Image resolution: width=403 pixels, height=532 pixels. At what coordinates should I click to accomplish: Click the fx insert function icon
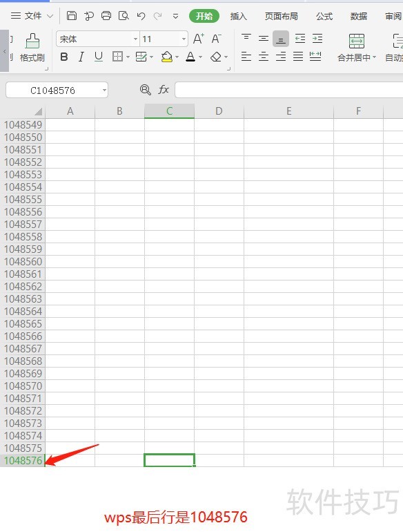164,90
